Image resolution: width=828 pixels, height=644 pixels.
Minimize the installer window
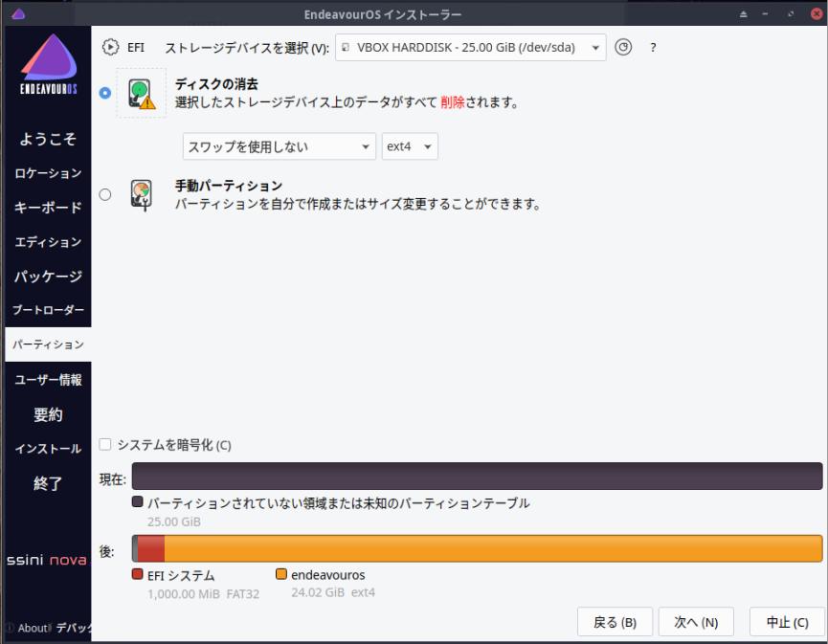(765, 14)
